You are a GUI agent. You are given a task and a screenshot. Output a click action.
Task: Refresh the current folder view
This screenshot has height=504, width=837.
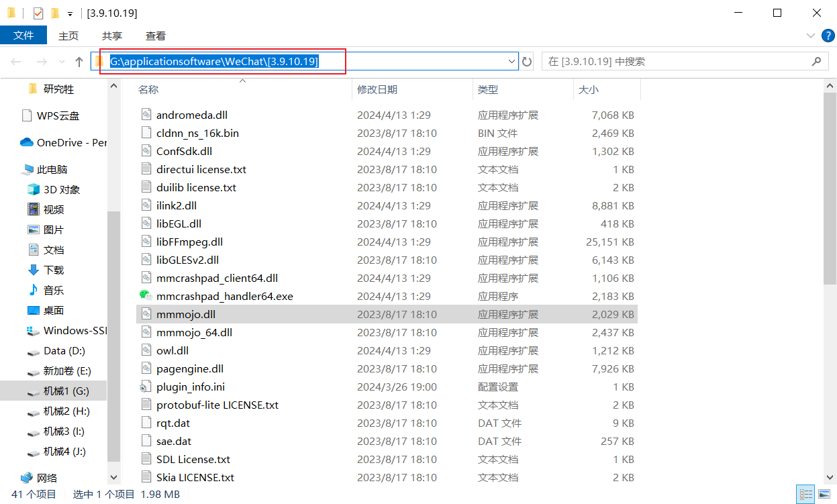tap(527, 62)
